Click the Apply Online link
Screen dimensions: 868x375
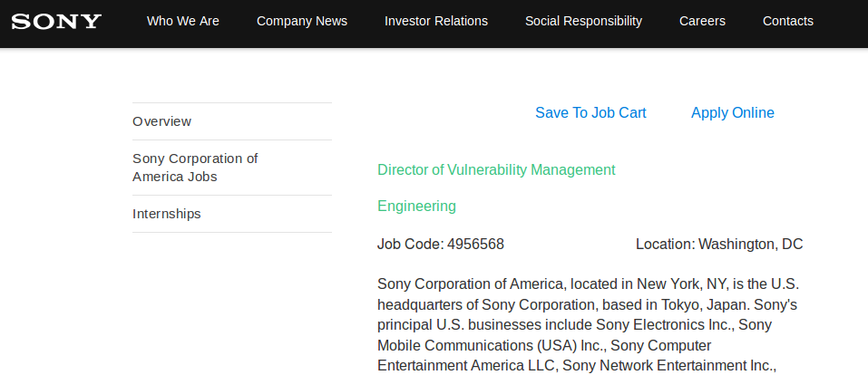733,113
